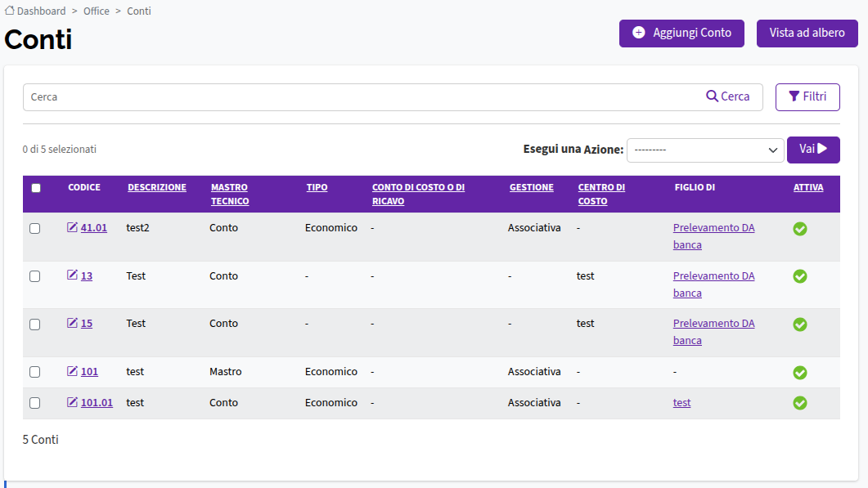868x488 pixels.
Task: Click the home icon in the breadcrumb
Action: pos(10,11)
